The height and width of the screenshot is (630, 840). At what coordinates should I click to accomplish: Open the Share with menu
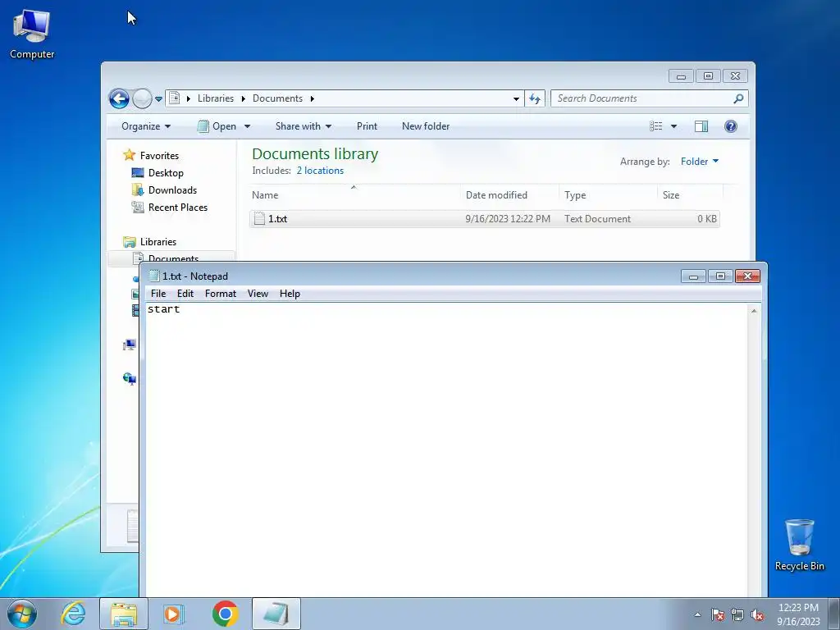point(304,126)
